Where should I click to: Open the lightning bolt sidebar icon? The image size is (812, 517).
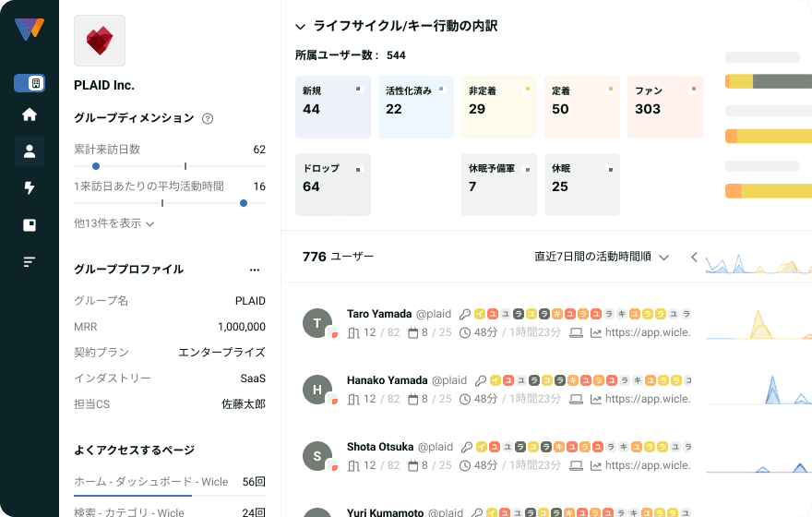coord(30,187)
